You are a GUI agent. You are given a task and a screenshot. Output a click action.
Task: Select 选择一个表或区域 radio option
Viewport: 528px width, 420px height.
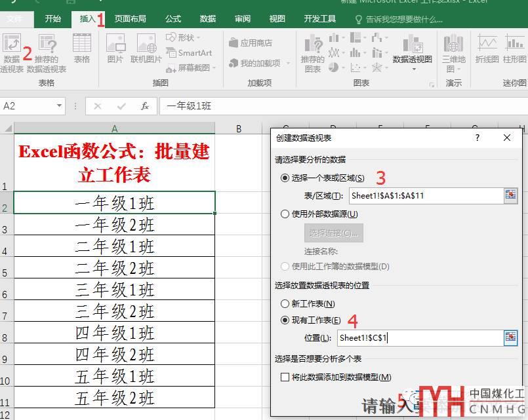[x=285, y=178]
